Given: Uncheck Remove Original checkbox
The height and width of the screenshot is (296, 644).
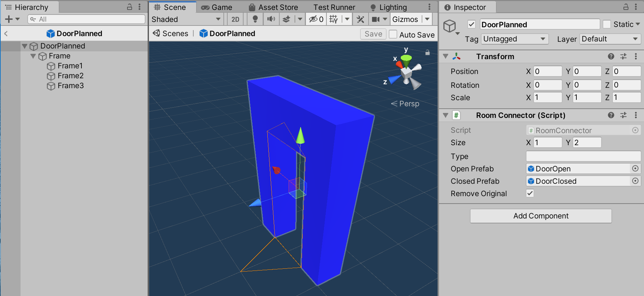Looking at the screenshot, I should [530, 193].
